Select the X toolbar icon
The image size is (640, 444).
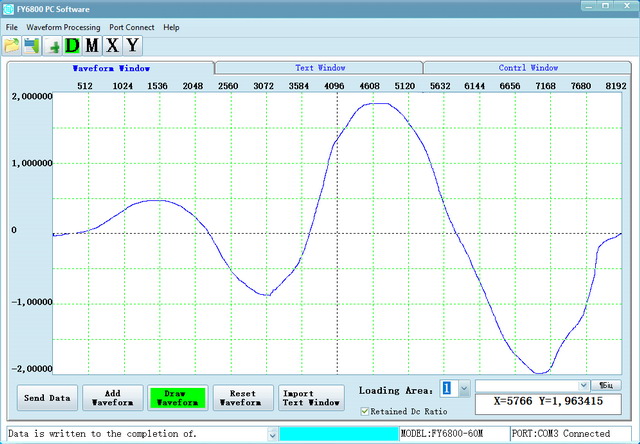pyautogui.click(x=112, y=45)
